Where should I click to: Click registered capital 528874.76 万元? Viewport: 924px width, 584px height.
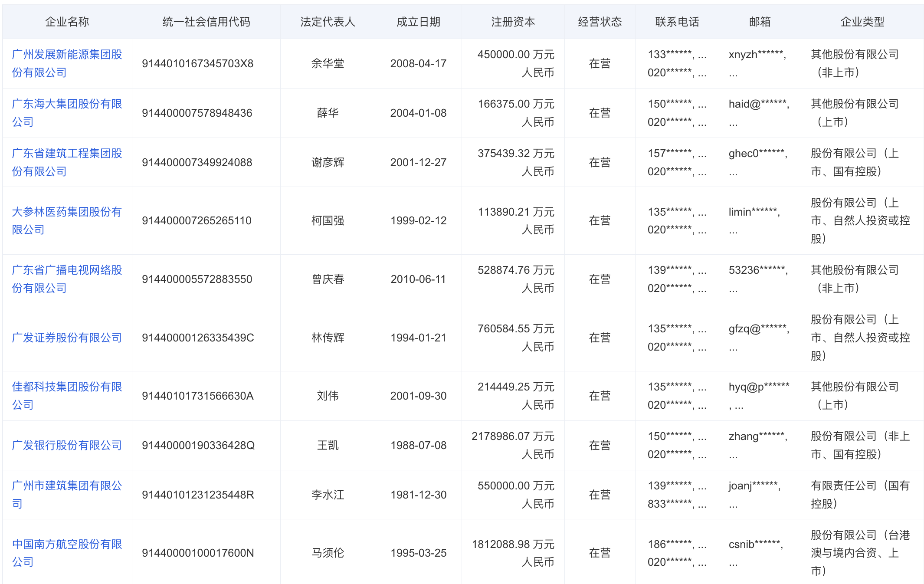(x=516, y=270)
